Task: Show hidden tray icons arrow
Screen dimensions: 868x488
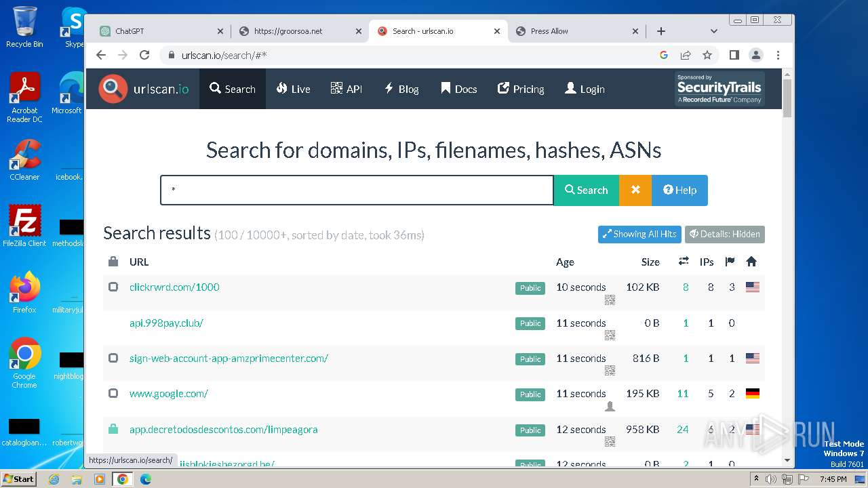Action: (756, 479)
